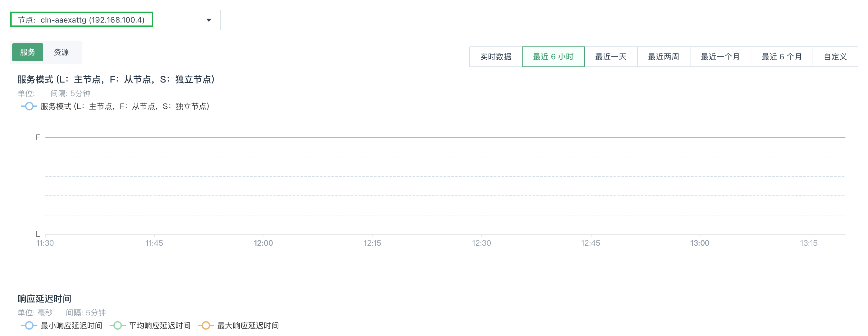
Task: Select the 实时数据 time range
Action: 496,57
